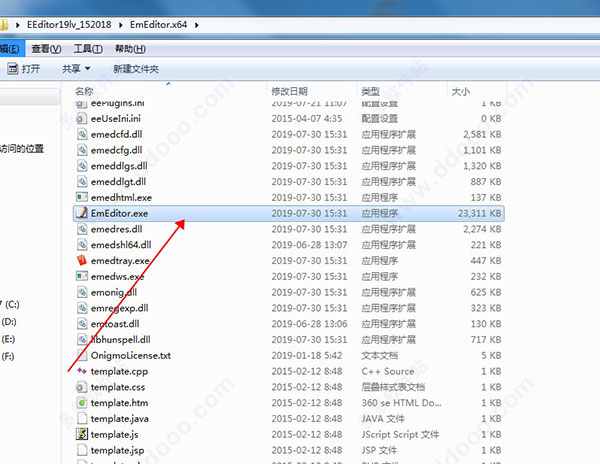Click the template.cpp source icon
600x464 pixels.
[82, 371]
